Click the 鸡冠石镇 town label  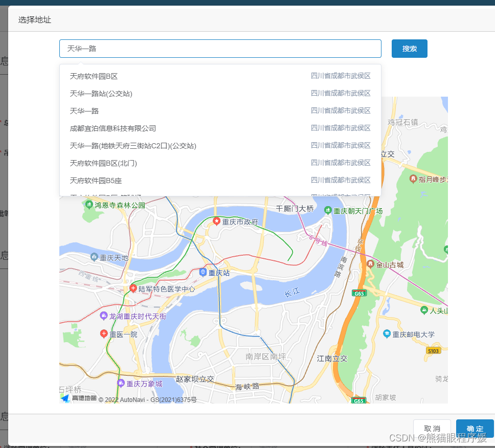403,122
